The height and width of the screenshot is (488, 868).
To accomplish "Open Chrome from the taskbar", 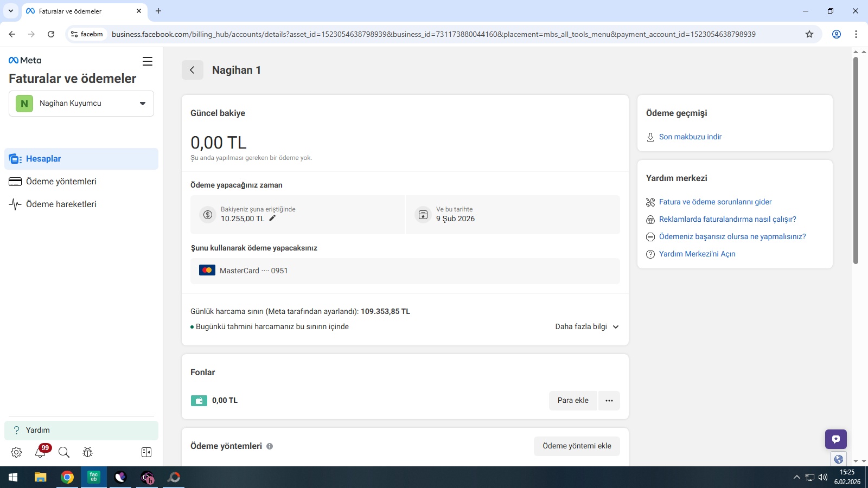I will [67, 477].
